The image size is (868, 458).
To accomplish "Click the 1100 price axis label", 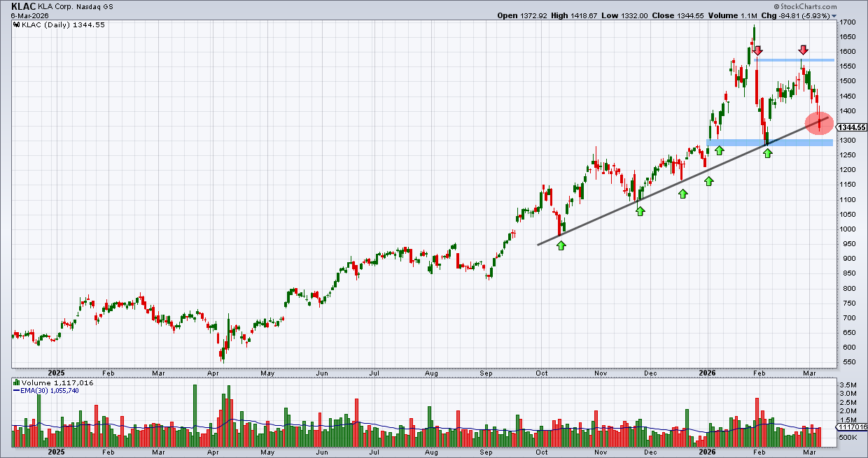I will (848, 199).
